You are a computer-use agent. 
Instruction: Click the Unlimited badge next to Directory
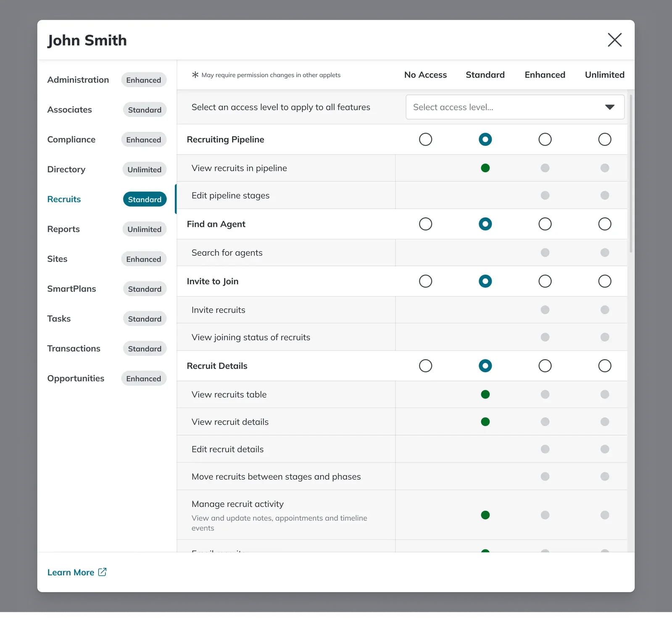tap(145, 169)
